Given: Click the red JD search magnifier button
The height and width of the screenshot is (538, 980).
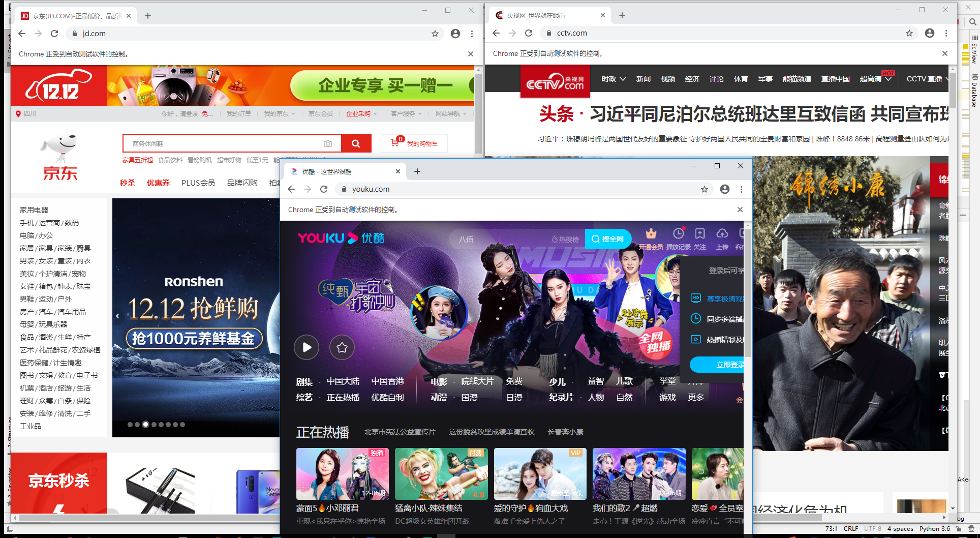Looking at the screenshot, I should (356, 143).
